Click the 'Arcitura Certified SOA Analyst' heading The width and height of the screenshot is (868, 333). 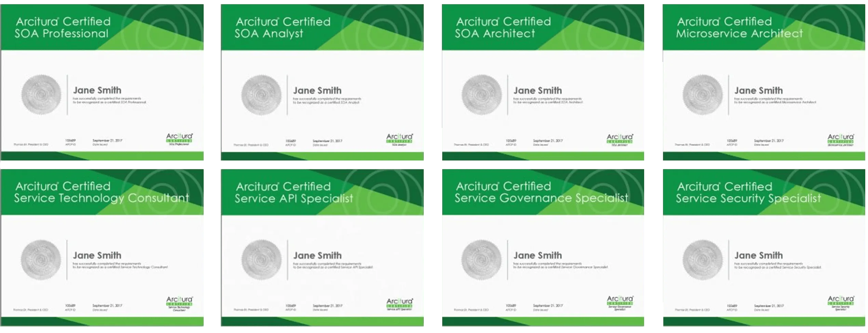click(283, 27)
